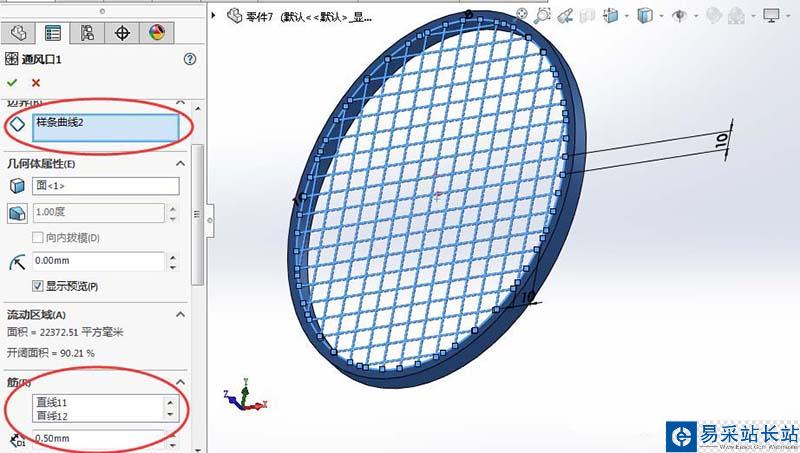
Task: Switch to the PropertyManager tab
Action: click(x=53, y=33)
